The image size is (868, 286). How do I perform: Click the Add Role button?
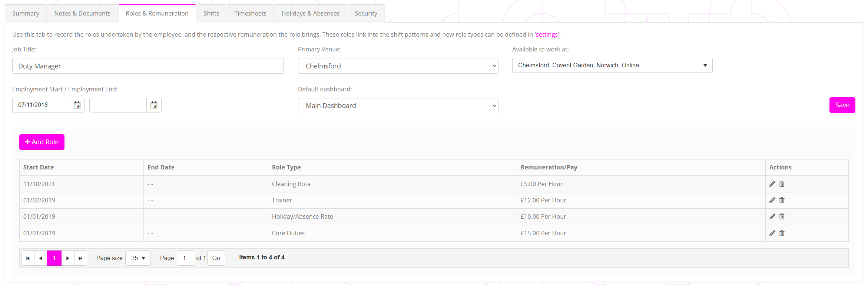[x=42, y=142]
